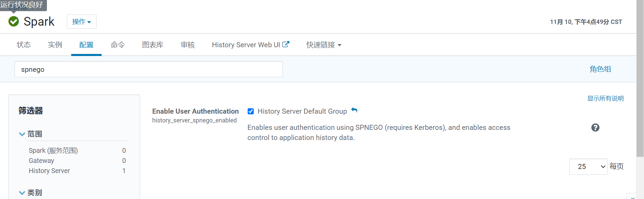Click the page vertical scrollbar
644x199 pixels.
click(x=640, y=79)
